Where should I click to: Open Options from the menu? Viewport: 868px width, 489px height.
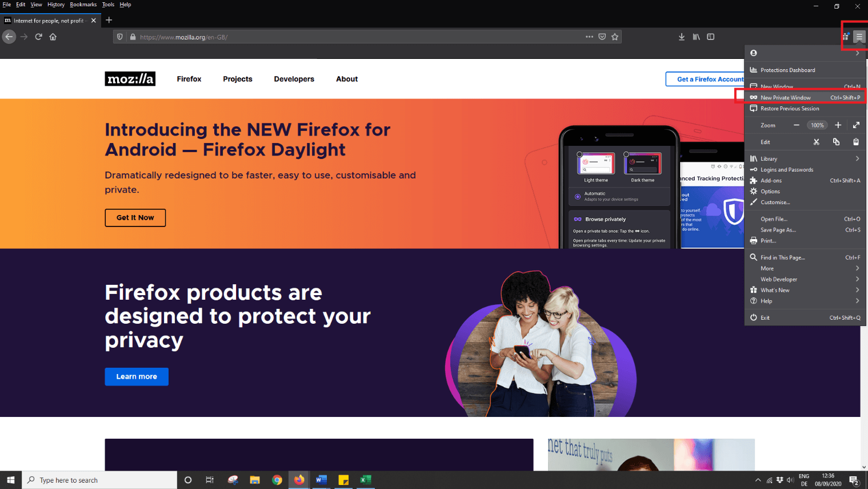(x=805, y=192)
